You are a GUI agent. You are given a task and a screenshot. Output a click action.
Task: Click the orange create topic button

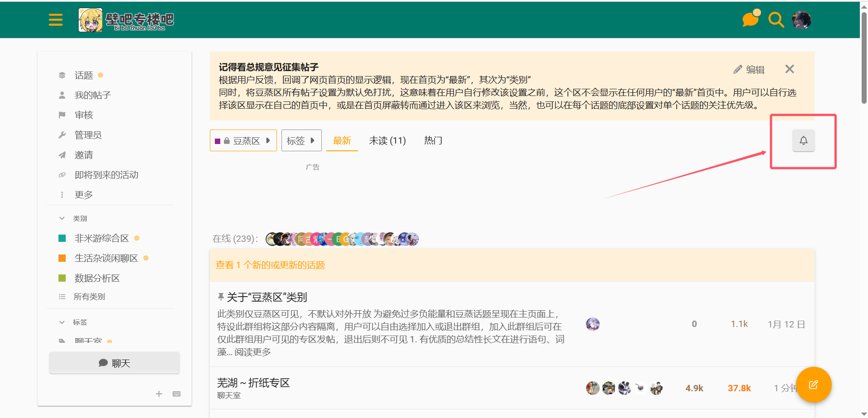(813, 384)
